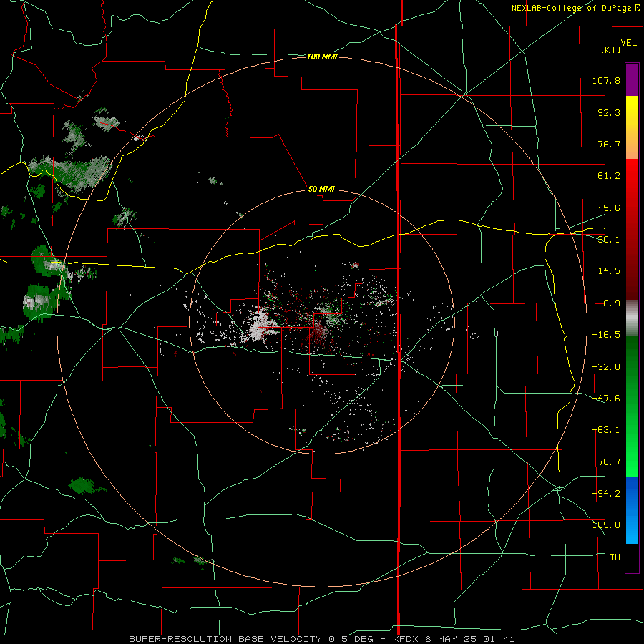Click the NEXLAB-College of DuPage watermark text
The width and height of the screenshot is (644, 644).
(x=575, y=8)
